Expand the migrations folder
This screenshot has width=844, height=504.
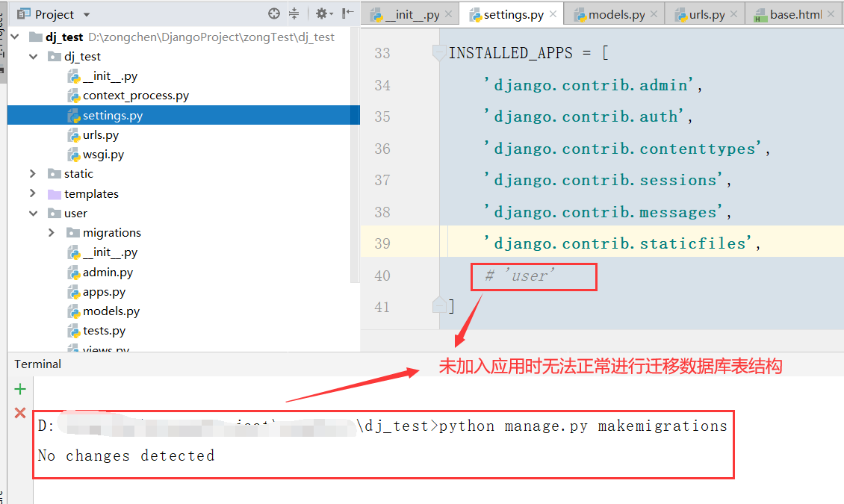52,232
